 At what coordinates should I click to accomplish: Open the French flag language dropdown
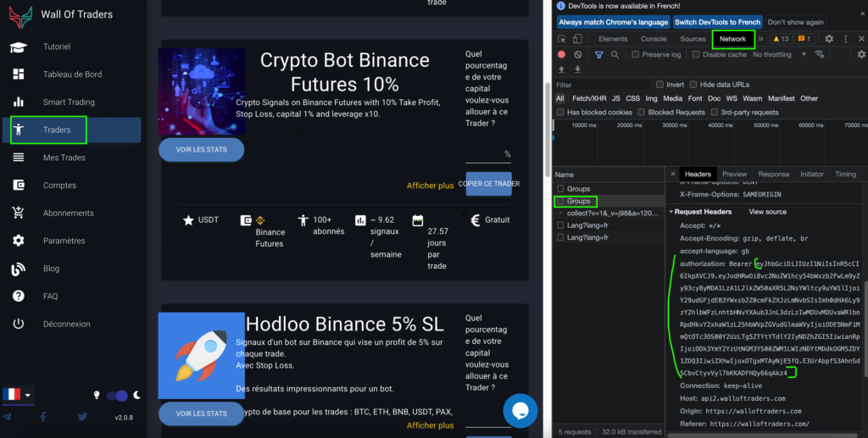coord(18,395)
